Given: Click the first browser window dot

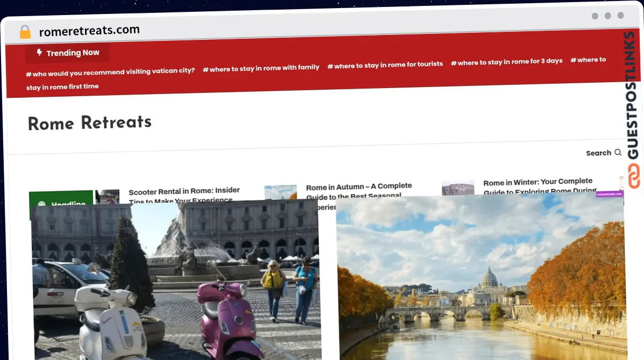Looking at the screenshot, I should click(595, 16).
